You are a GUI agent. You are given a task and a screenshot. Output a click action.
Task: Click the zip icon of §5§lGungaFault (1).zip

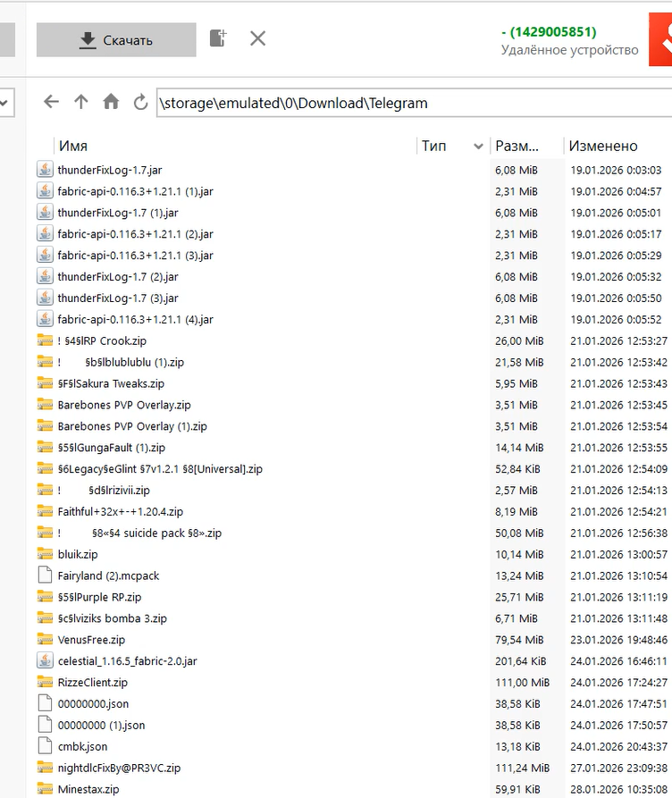click(x=45, y=448)
